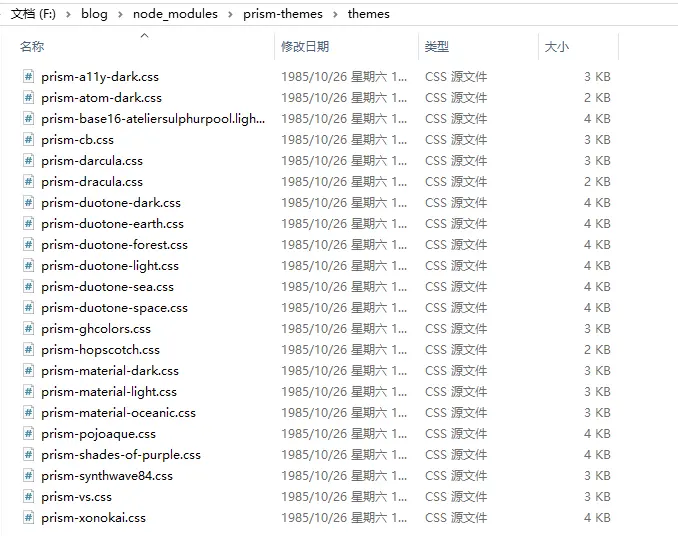The height and width of the screenshot is (536, 678).
Task: Click the file icon beside prism-atom-dark.css
Action: click(28, 98)
